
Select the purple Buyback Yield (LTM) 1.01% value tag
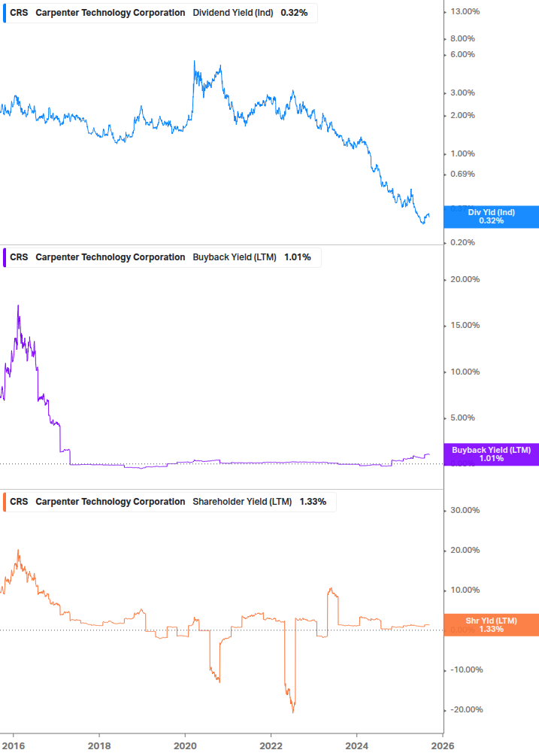coord(492,454)
